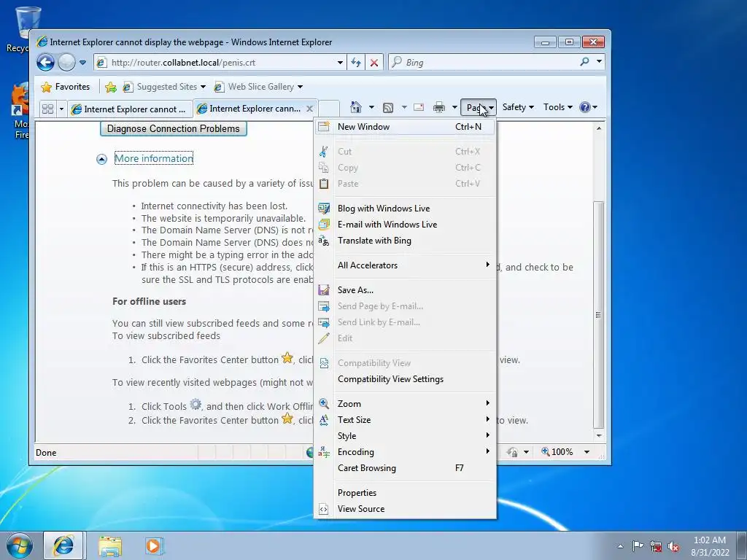
Task: Click the More information link
Action: 154,158
